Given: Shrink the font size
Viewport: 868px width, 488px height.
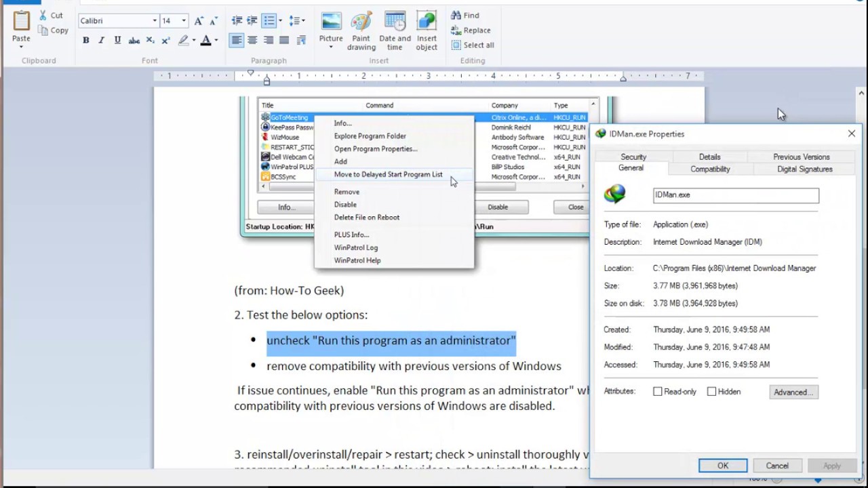Looking at the screenshot, I should click(214, 21).
